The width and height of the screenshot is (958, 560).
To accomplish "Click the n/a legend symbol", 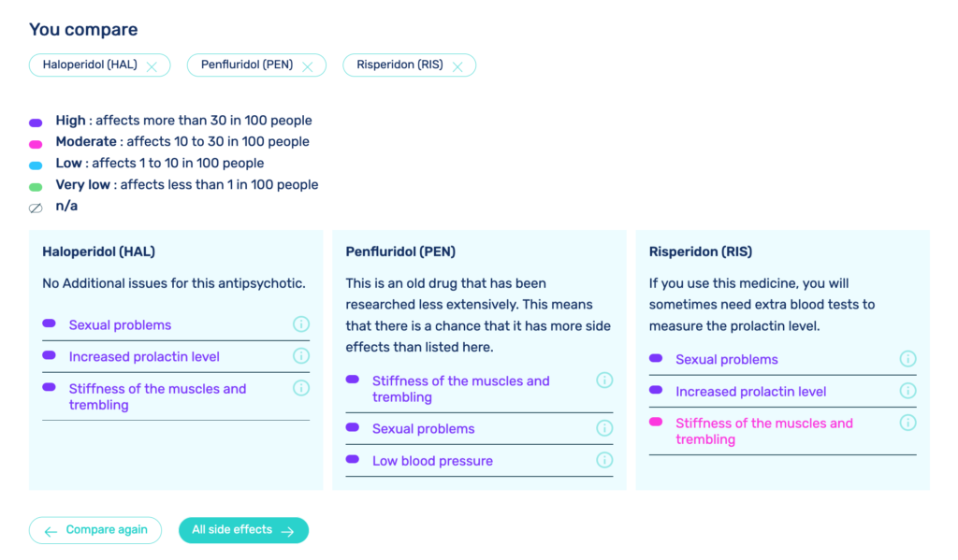I will click(x=35, y=207).
